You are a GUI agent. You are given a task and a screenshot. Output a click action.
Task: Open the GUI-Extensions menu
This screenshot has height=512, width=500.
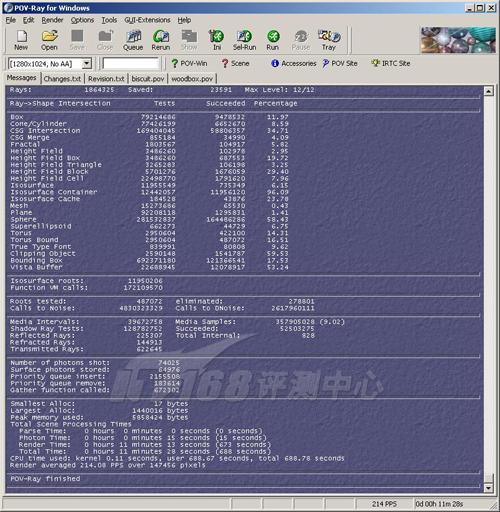coord(147,20)
